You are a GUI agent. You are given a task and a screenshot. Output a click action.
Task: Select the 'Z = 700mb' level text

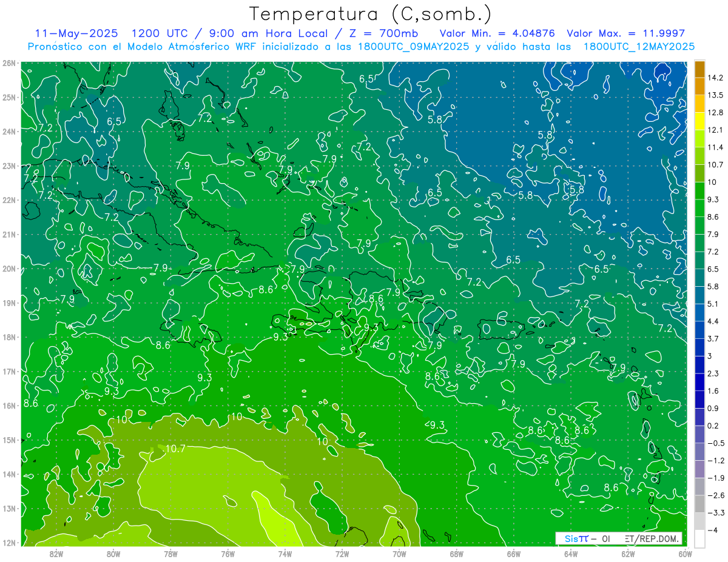(385, 33)
